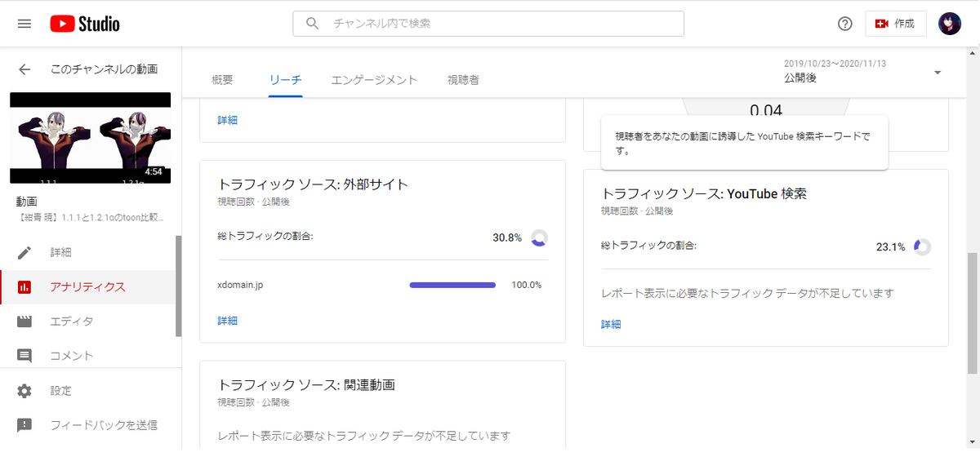Click the 30.8% traffic share value
Viewport: 980px width, 457px height.
pos(506,237)
